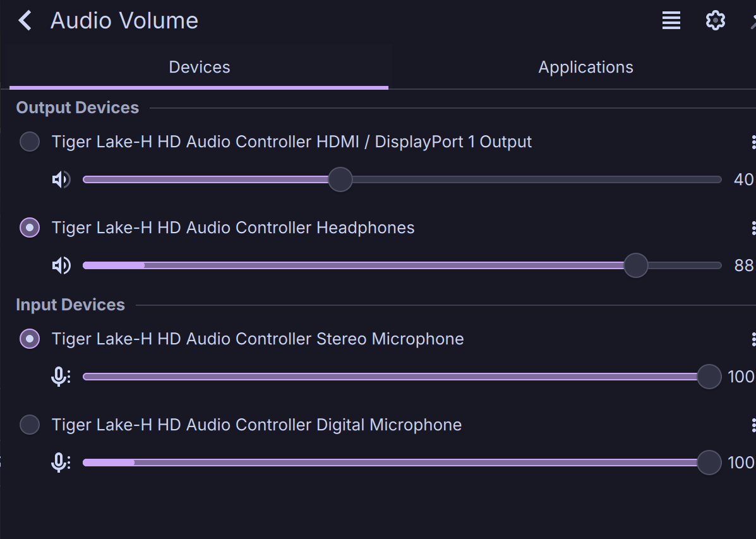Go back using the left arrow
756x539 pixels.
tap(25, 21)
